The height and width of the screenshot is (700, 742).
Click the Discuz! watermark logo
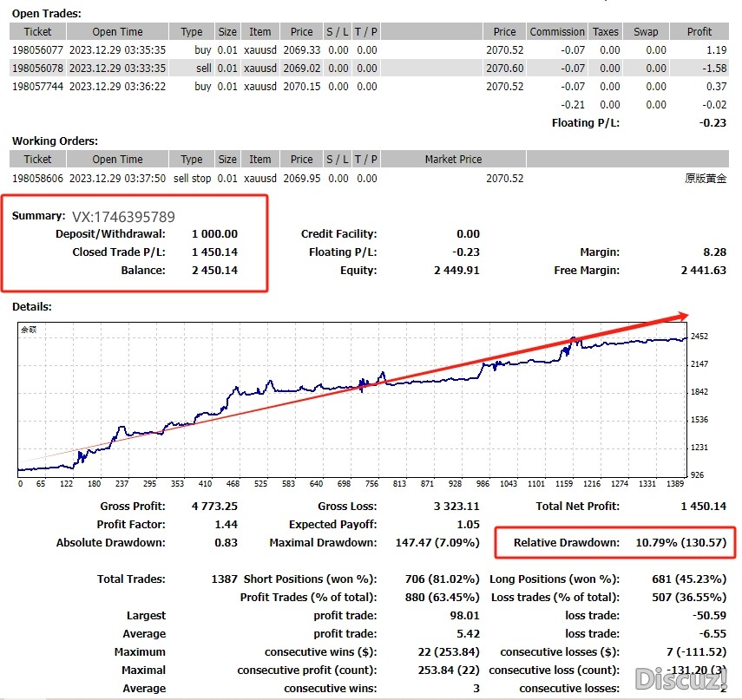(682, 676)
